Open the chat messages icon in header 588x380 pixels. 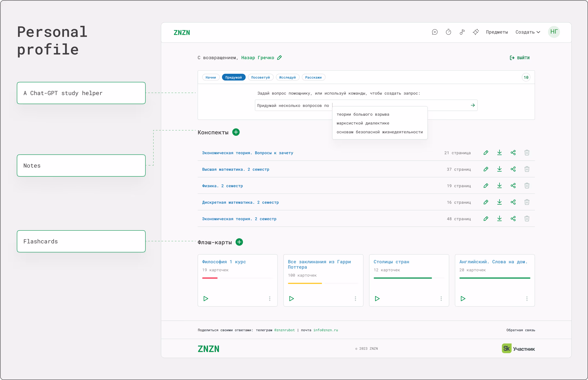[435, 32]
